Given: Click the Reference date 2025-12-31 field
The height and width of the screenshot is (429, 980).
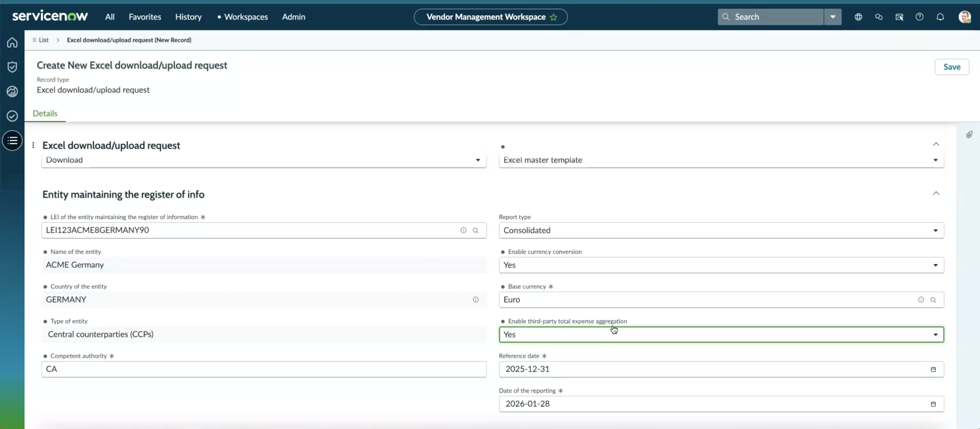Looking at the screenshot, I should (721, 369).
